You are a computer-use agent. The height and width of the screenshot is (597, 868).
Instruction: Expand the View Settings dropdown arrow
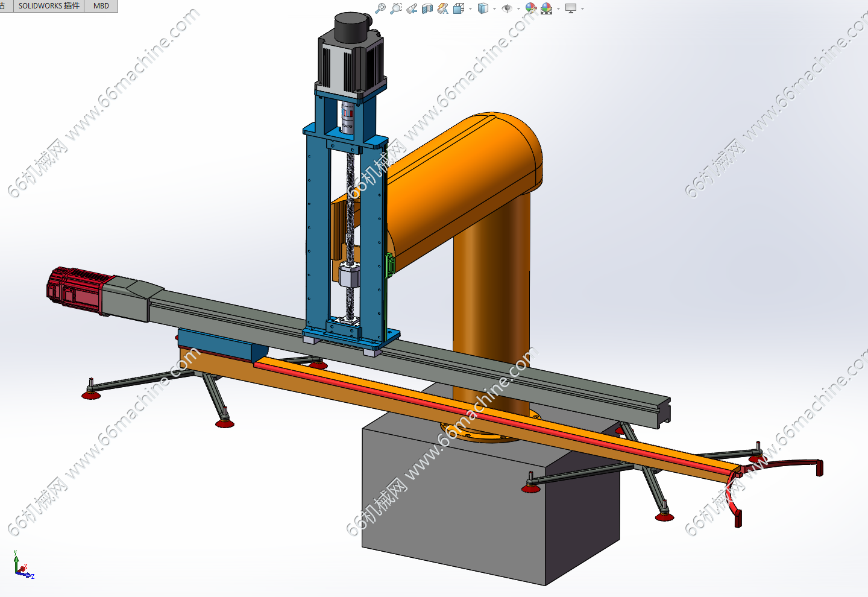[x=582, y=8]
